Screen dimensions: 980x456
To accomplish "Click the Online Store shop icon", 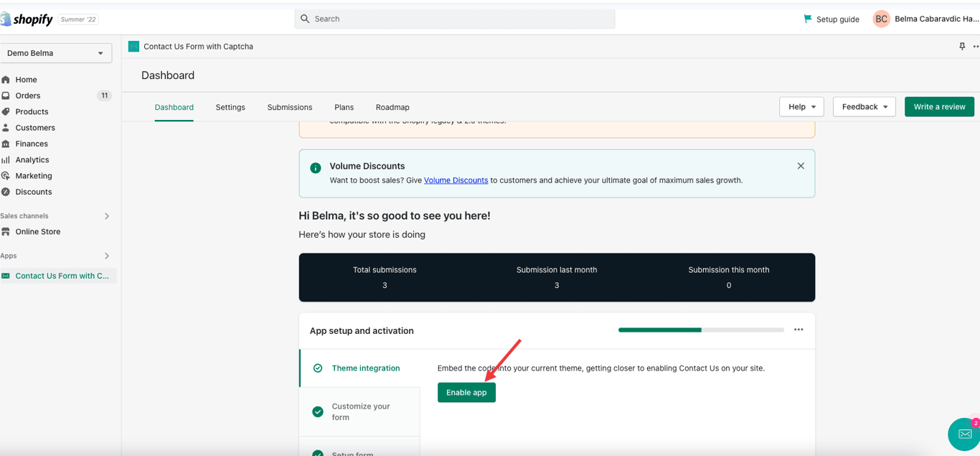I will (x=6, y=232).
